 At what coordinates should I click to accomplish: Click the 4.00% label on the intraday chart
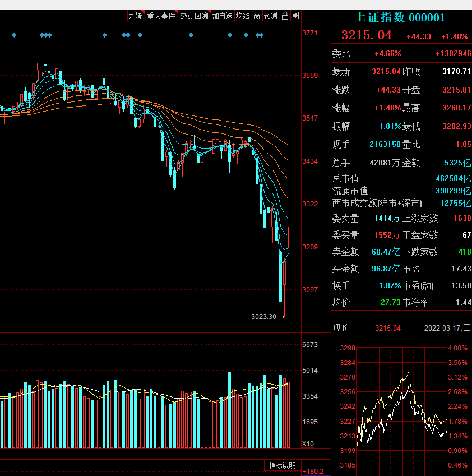coord(458,348)
